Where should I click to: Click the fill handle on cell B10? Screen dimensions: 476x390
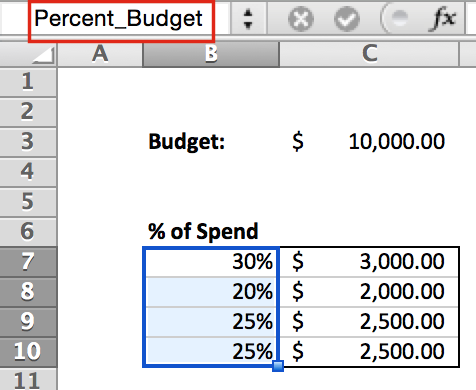point(278,366)
